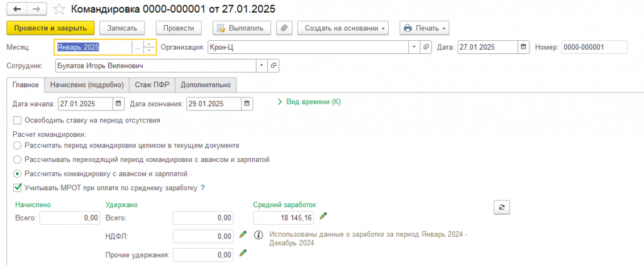The image size is (644, 265).
Task: Open the Начислено section link
Action: click(33, 204)
